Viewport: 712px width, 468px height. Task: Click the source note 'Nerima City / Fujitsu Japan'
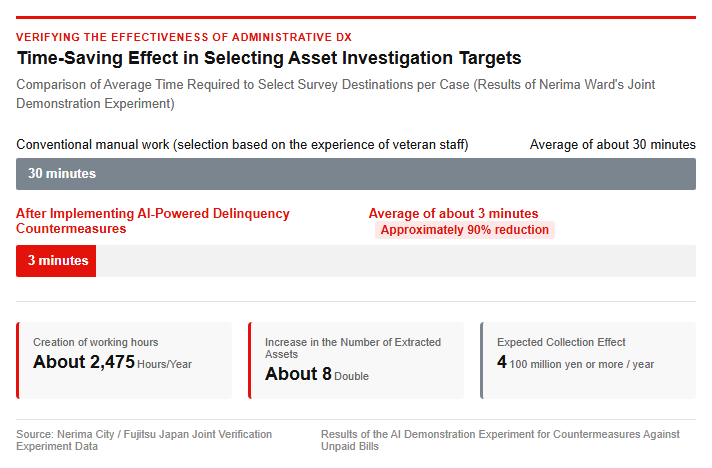tap(144, 440)
